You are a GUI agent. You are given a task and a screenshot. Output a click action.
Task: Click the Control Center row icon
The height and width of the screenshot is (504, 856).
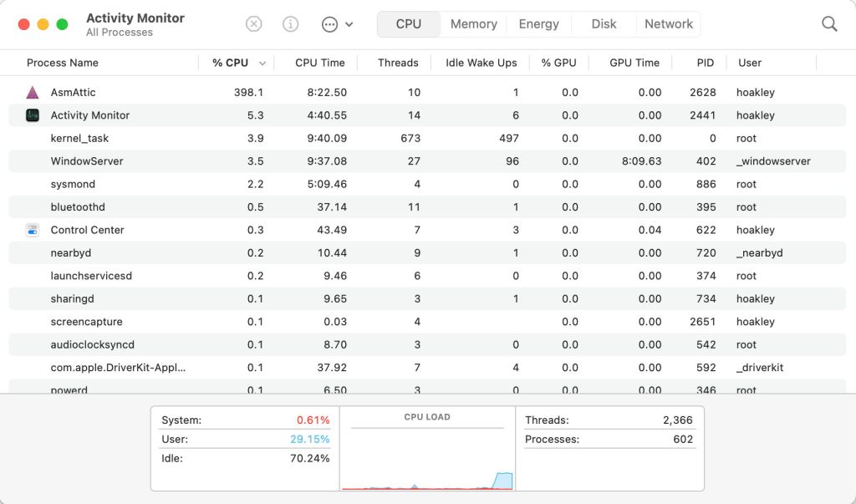pos(33,230)
